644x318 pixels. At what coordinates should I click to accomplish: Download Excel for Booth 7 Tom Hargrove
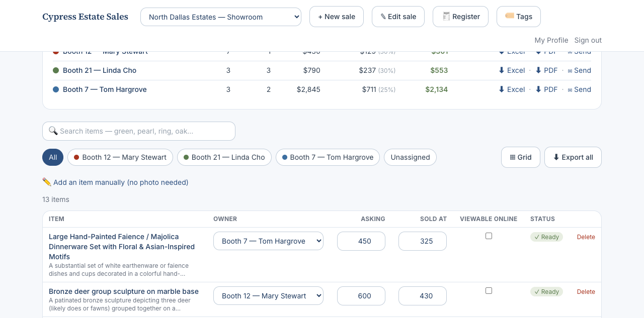512,89
